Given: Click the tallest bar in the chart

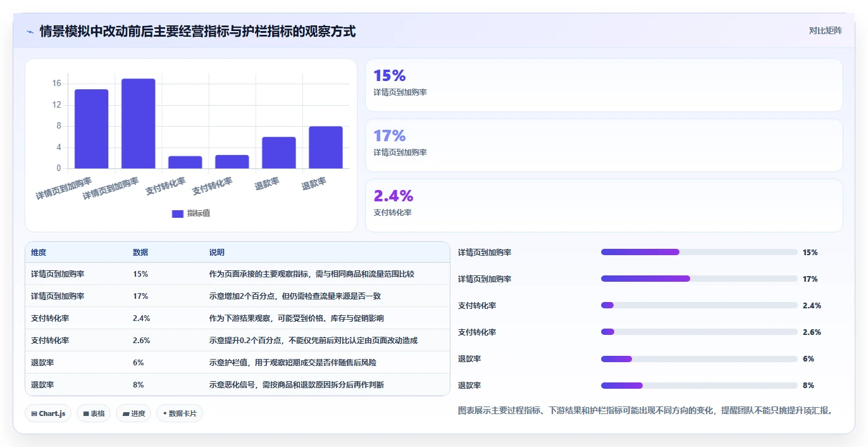Looking at the screenshot, I should point(139,123).
